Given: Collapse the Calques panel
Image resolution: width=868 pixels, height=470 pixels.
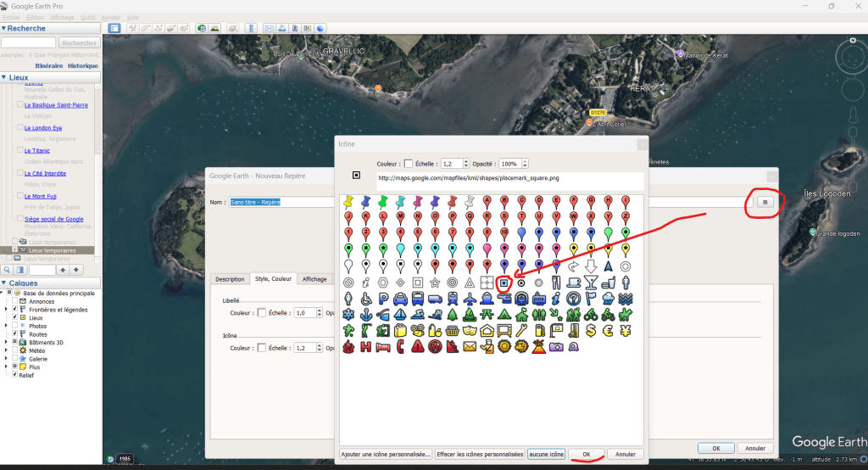Looking at the screenshot, I should click(4, 283).
